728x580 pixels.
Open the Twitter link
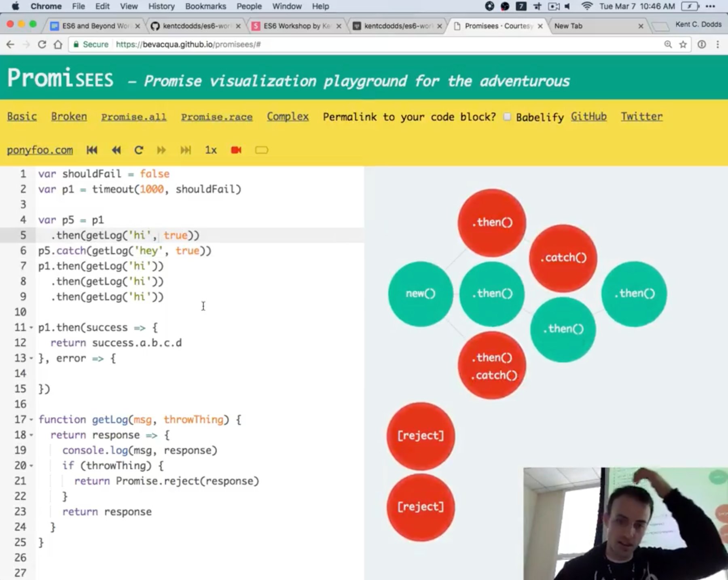coord(641,116)
